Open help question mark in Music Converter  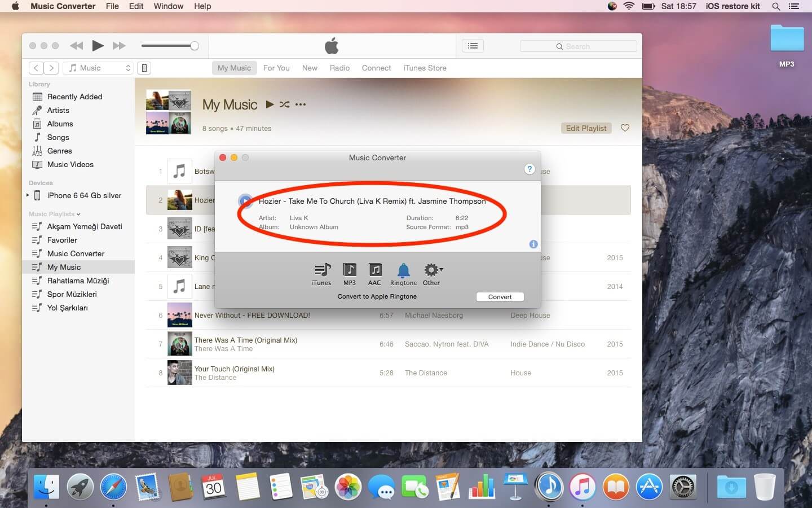pos(529,169)
